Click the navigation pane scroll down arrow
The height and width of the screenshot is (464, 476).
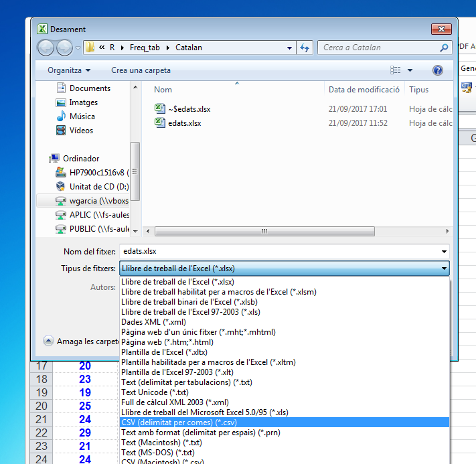135,232
